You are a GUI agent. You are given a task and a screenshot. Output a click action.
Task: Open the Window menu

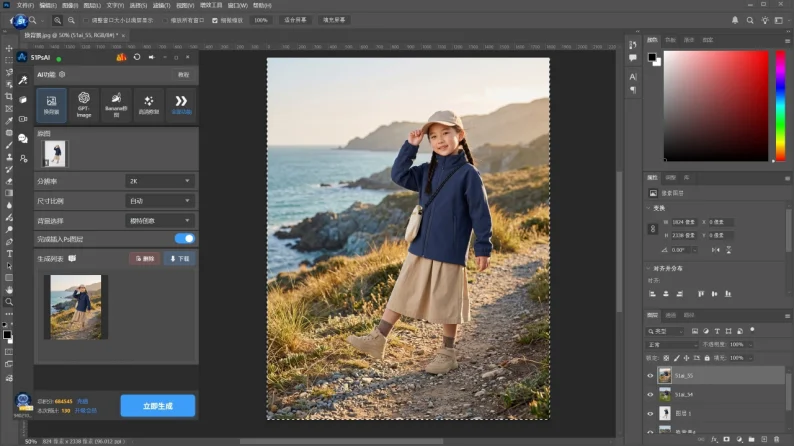(x=237, y=6)
